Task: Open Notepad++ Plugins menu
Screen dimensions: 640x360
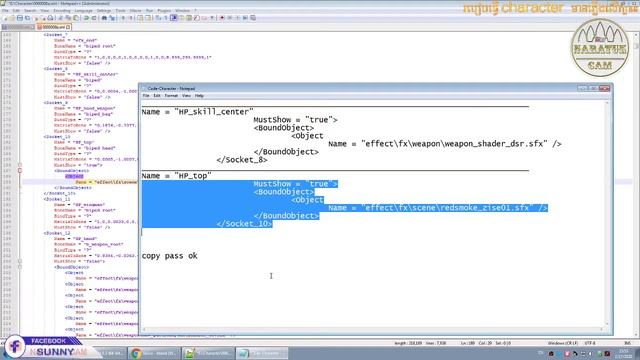Action: (164, 11)
